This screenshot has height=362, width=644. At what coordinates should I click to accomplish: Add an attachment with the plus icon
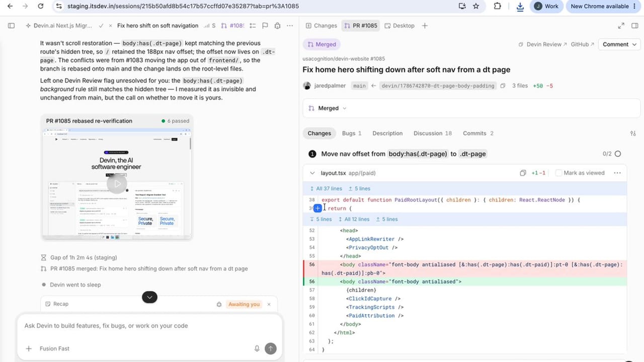[x=29, y=348]
